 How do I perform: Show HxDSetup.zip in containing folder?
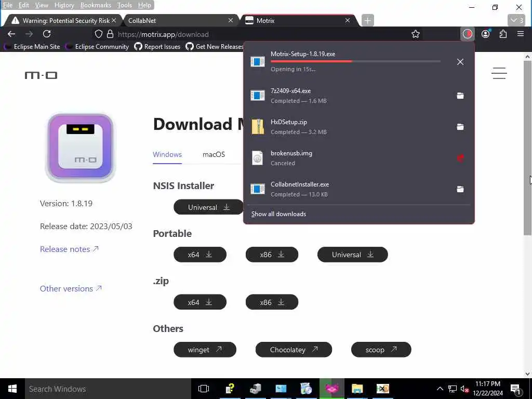point(460,127)
